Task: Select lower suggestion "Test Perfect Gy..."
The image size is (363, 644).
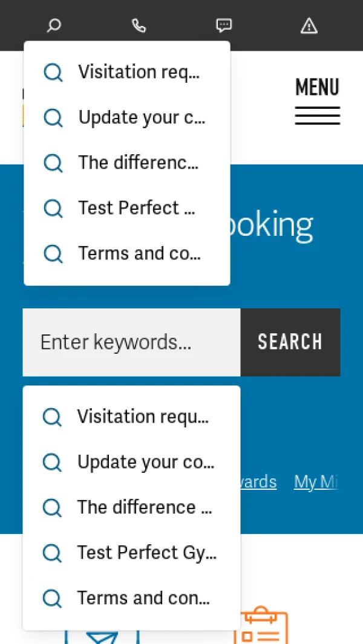Action: click(131, 553)
